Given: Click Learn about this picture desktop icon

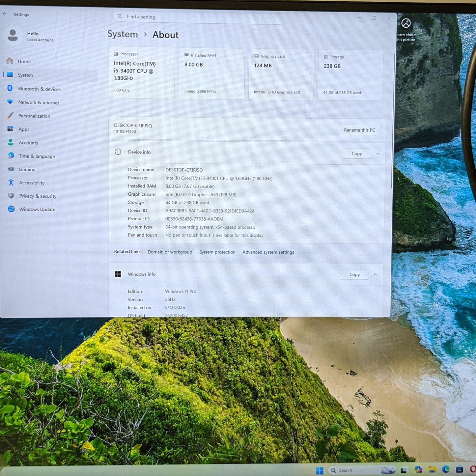Looking at the screenshot, I should click(x=406, y=30).
